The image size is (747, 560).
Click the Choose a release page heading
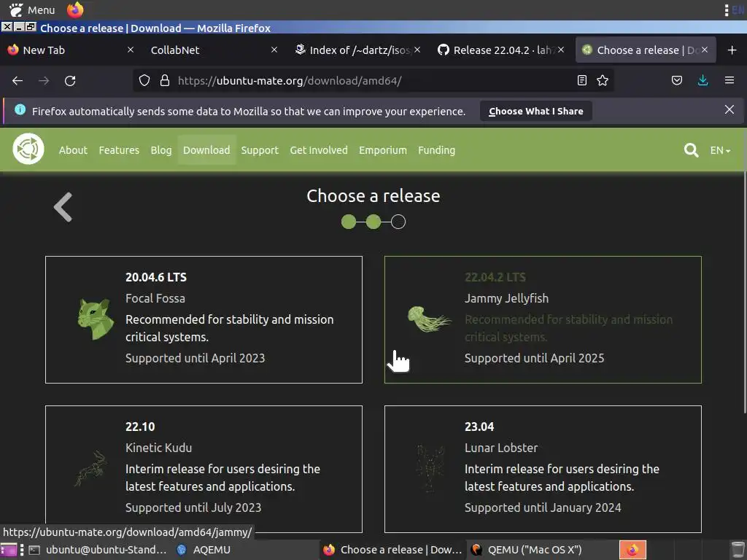click(373, 195)
